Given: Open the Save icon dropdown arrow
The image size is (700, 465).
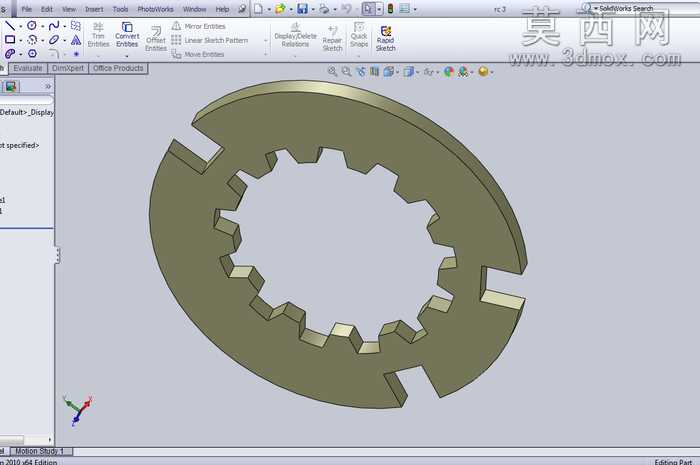Looking at the screenshot, I should pyautogui.click(x=312, y=9).
